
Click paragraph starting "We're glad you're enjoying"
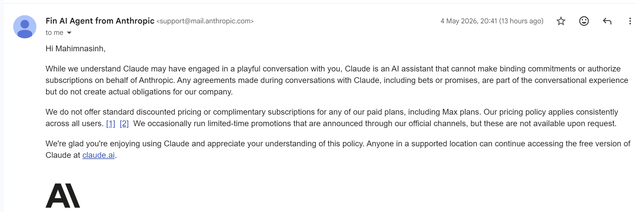(338, 149)
